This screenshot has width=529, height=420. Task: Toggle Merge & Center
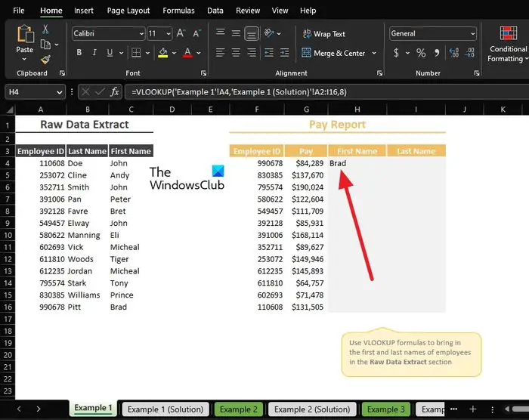tap(333, 53)
